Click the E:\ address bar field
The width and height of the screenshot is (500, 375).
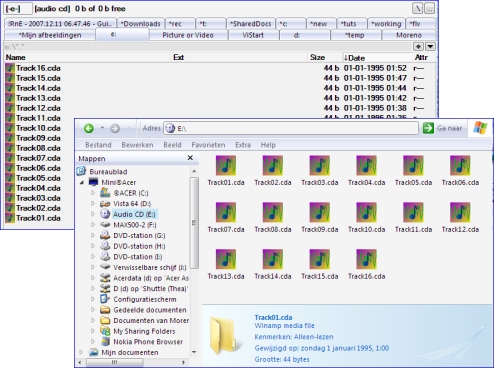point(291,128)
